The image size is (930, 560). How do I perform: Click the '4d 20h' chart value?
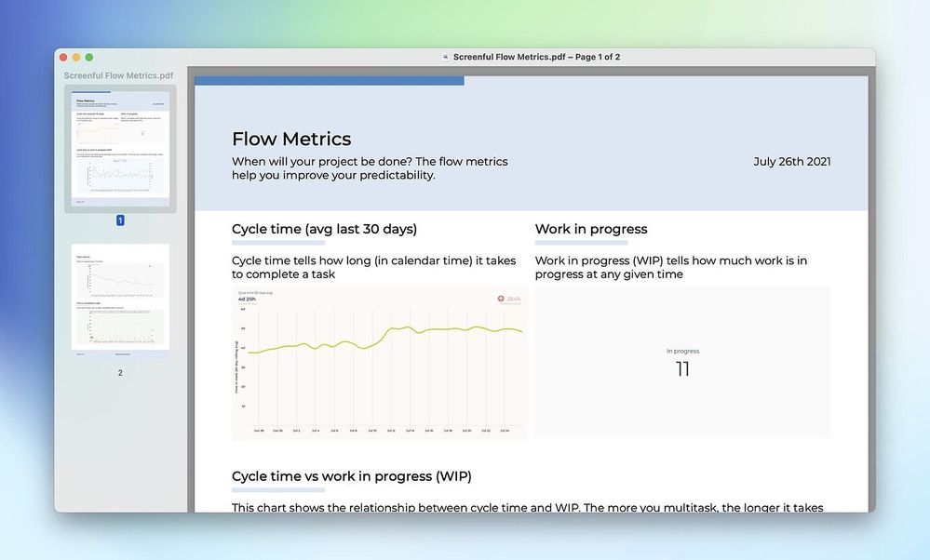point(247,300)
